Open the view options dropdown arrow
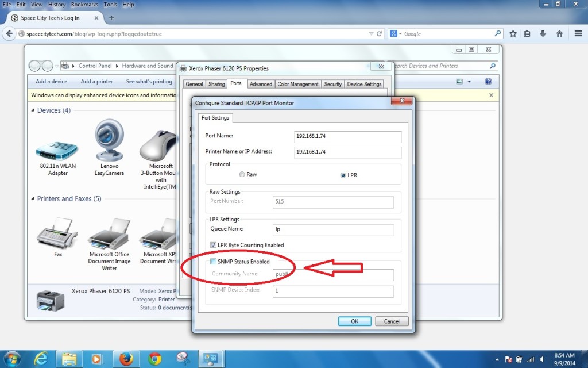588x368 pixels. 469,82
